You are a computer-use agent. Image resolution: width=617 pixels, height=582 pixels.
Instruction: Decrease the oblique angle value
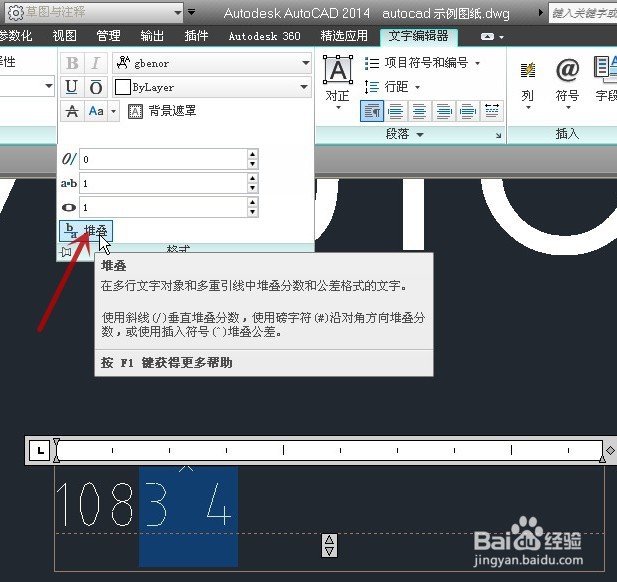point(253,164)
